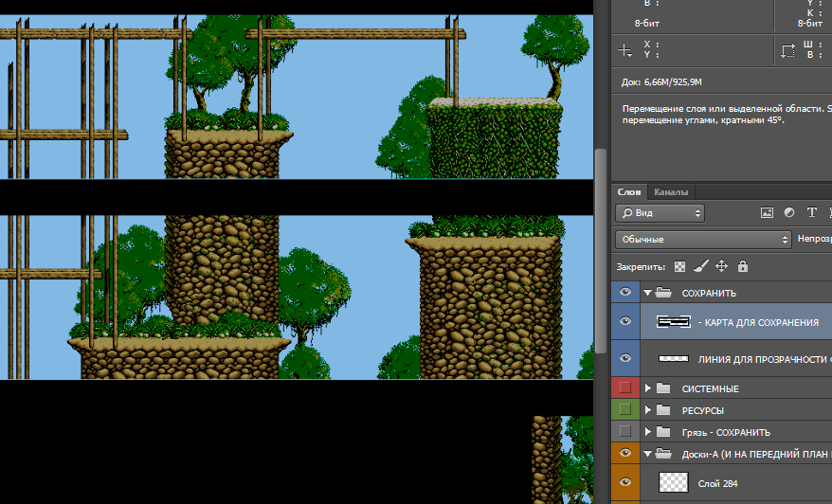Lock transparent pixels checkerboard icon
The height and width of the screenshot is (504, 832).
679,267
